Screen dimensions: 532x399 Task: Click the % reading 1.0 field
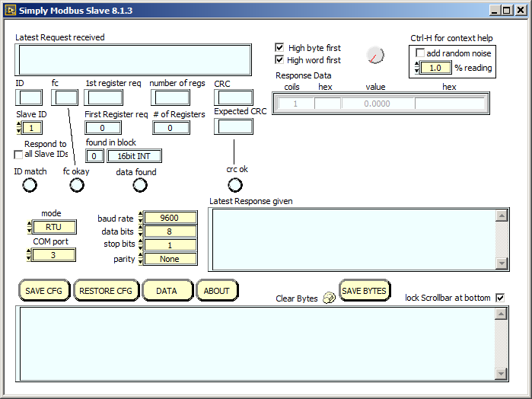point(436,67)
